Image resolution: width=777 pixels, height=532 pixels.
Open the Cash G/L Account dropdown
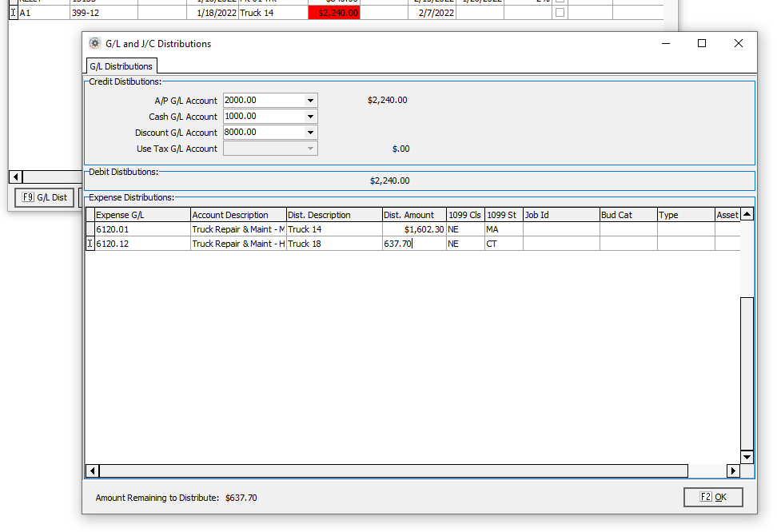310,117
